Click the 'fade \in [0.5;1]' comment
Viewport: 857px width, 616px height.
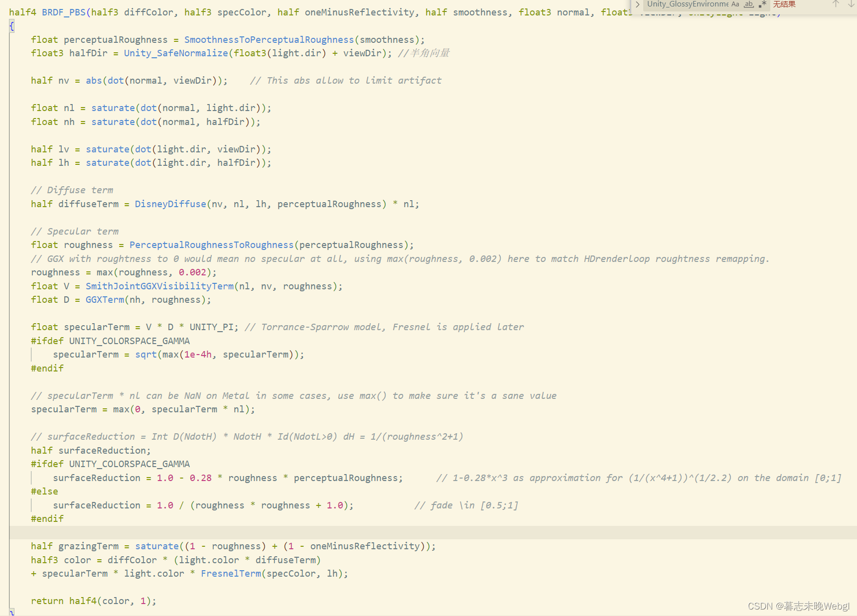[x=466, y=505]
